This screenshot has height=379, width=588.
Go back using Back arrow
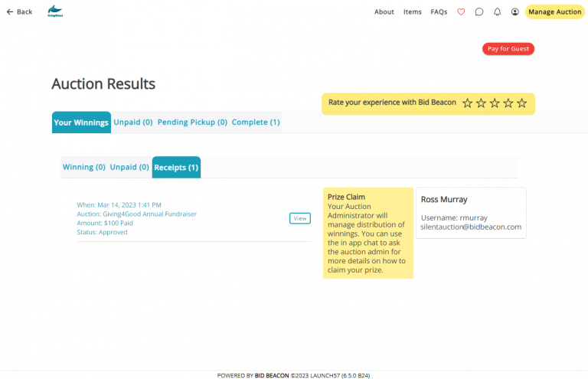[x=19, y=12]
